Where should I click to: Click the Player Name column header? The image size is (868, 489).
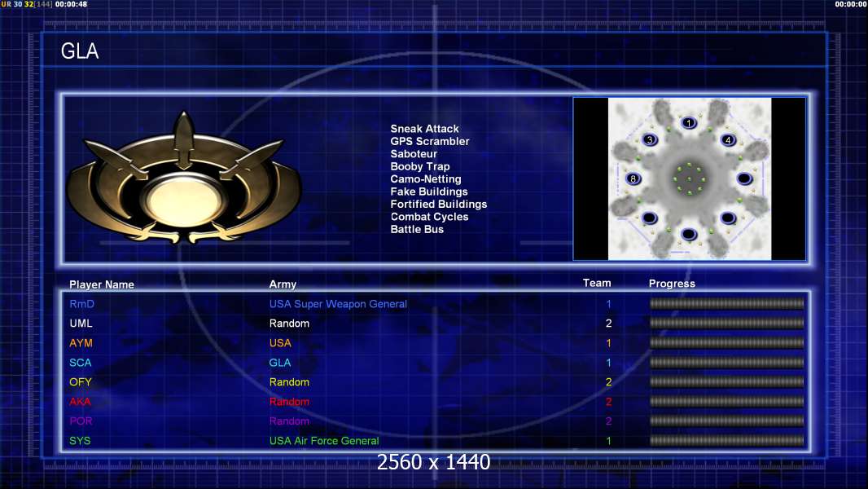point(102,284)
